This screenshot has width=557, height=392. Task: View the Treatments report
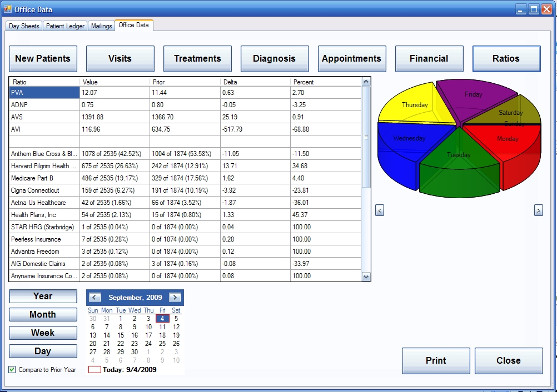(197, 58)
